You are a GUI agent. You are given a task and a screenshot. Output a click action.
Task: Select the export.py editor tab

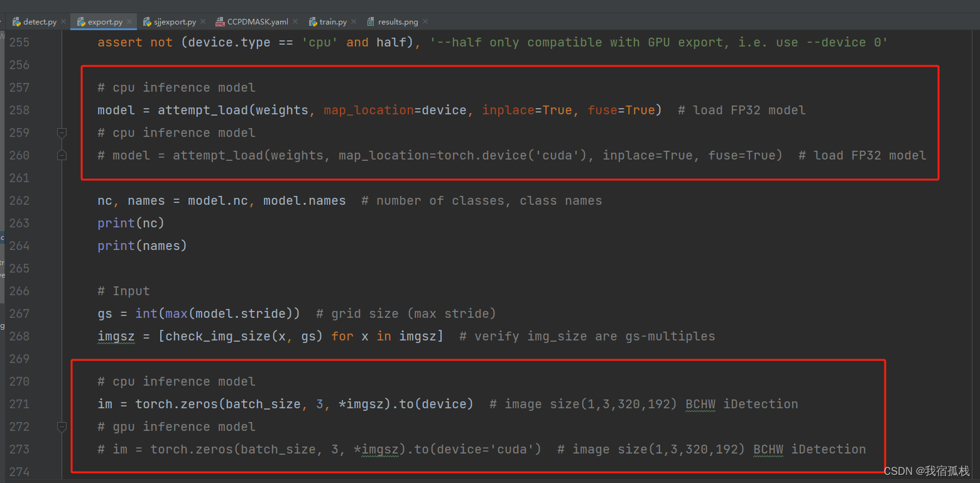coord(105,21)
